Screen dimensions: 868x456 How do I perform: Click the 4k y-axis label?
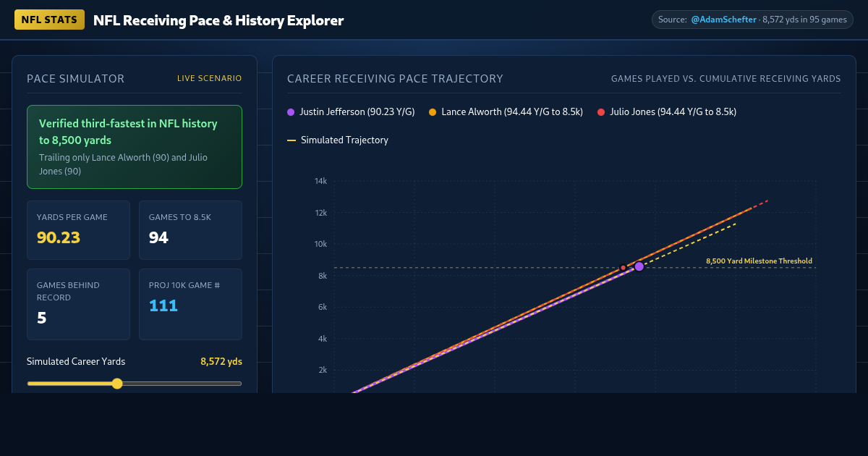(322, 339)
